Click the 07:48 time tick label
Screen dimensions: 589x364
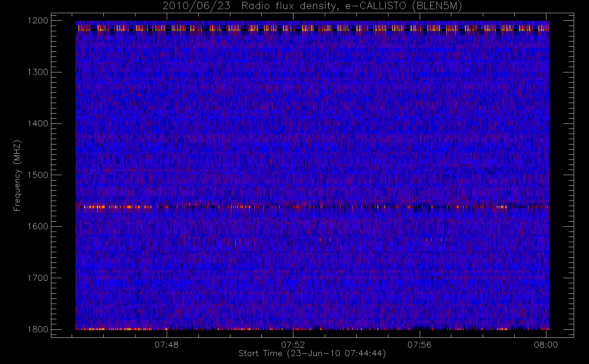pyautogui.click(x=167, y=345)
